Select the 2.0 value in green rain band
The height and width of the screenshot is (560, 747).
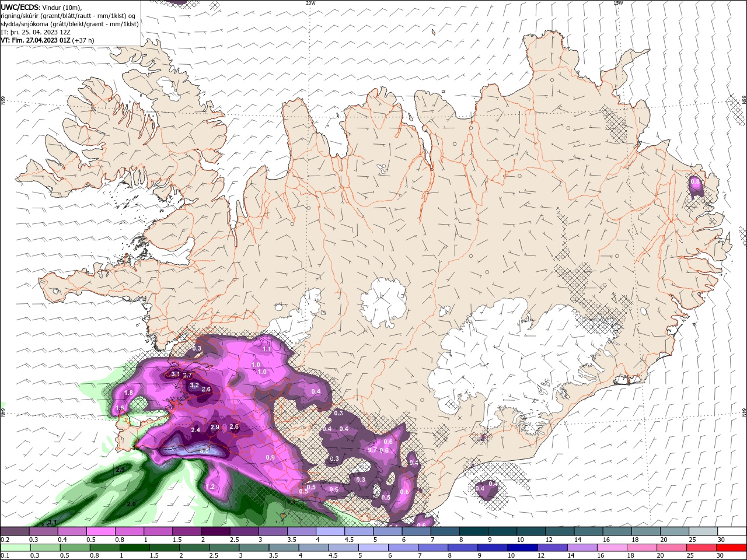pyautogui.click(x=131, y=503)
